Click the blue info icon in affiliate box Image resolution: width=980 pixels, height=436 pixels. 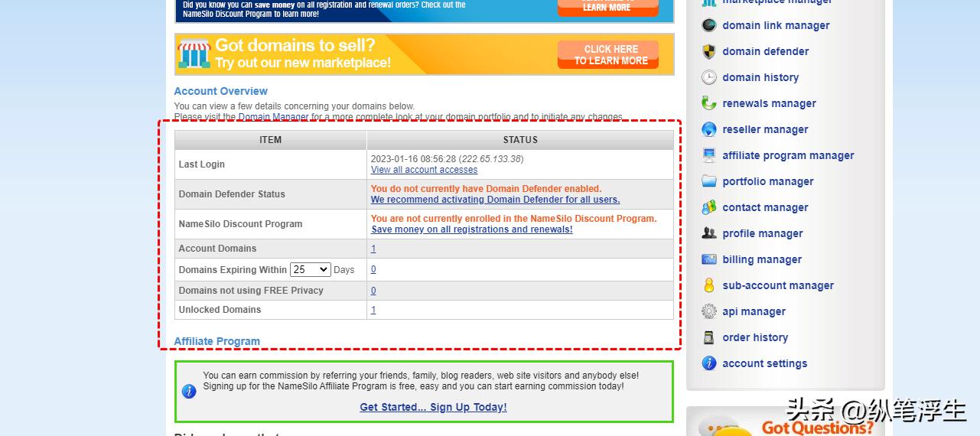coord(189,392)
